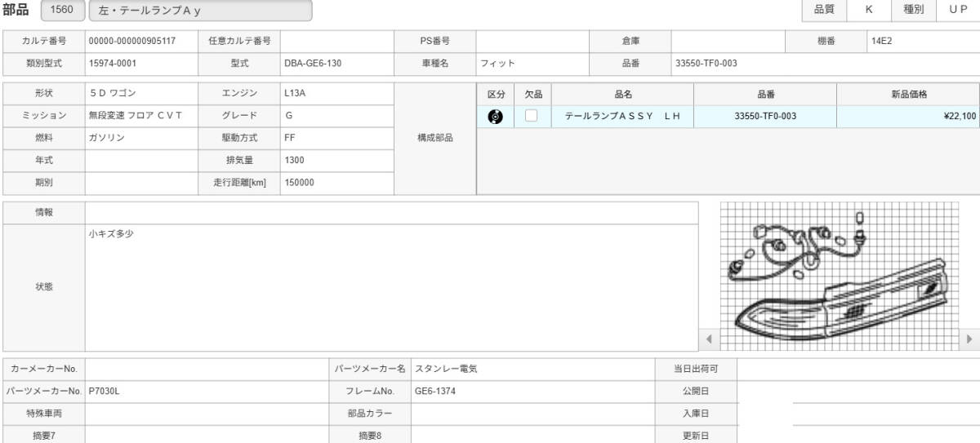Screen dimensions: 980x443
Task: Click the empty 入庫日 field
Action: (x=858, y=414)
